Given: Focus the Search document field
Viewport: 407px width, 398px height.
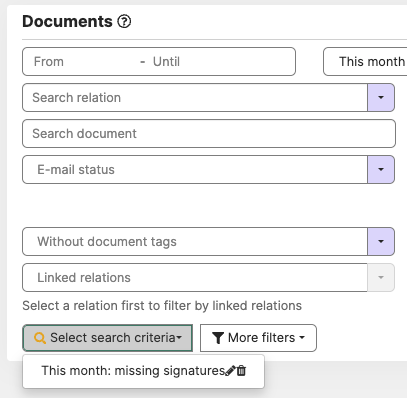Looking at the screenshot, I should point(209,134).
